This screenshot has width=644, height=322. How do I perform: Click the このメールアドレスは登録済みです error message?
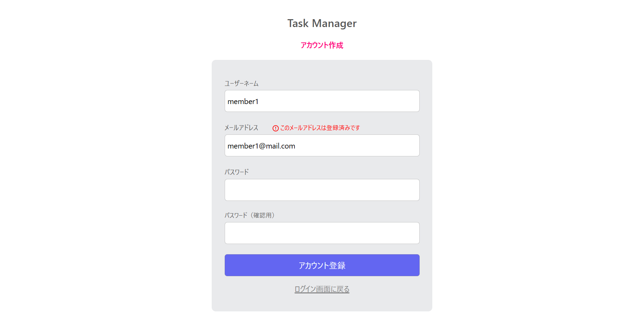coord(320,128)
